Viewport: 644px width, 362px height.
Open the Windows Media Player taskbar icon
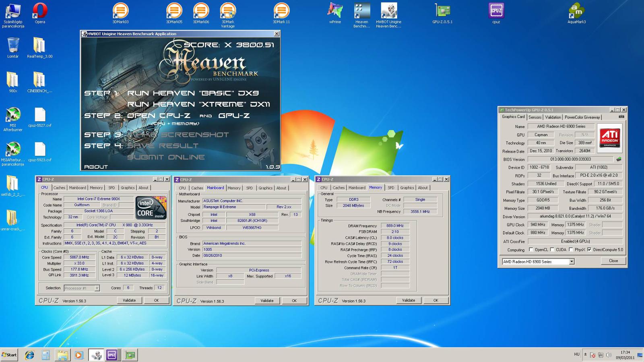pos(79,355)
